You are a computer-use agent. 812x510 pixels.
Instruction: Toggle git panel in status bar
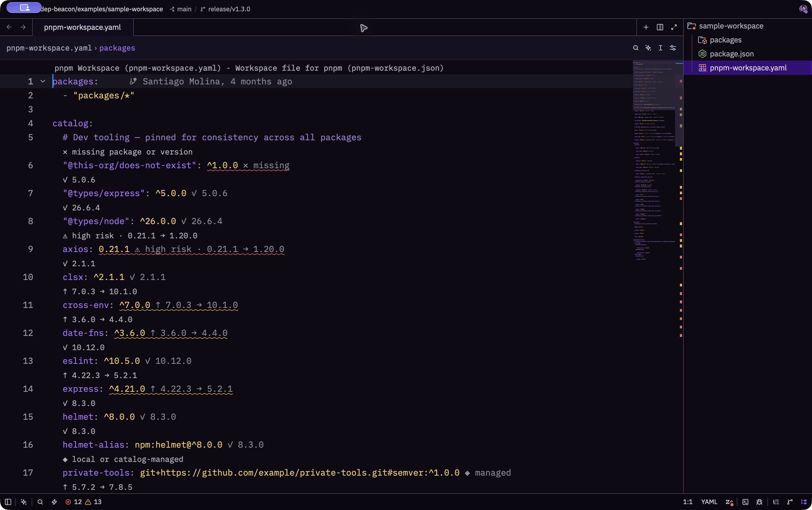[790, 502]
